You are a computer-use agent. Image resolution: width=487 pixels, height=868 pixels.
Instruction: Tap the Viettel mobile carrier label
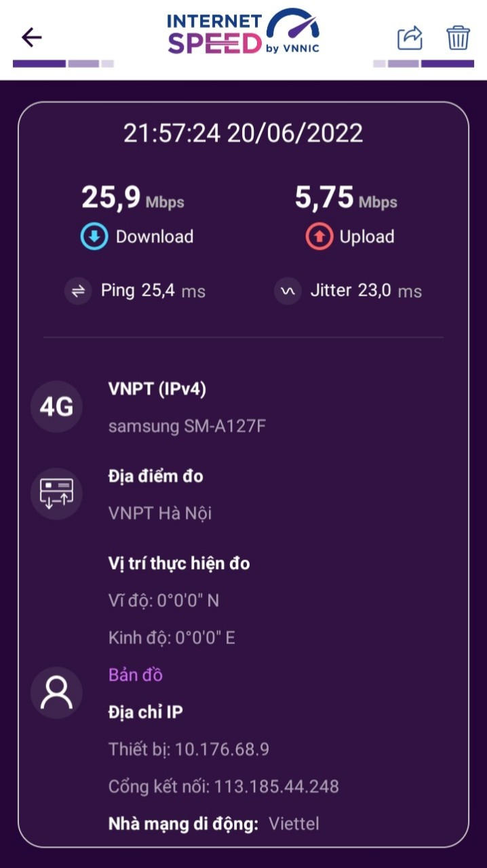tap(294, 824)
